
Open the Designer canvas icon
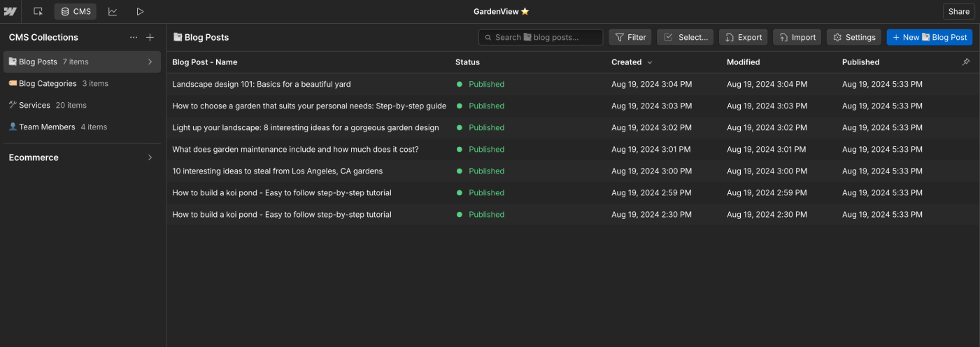pos(38,11)
